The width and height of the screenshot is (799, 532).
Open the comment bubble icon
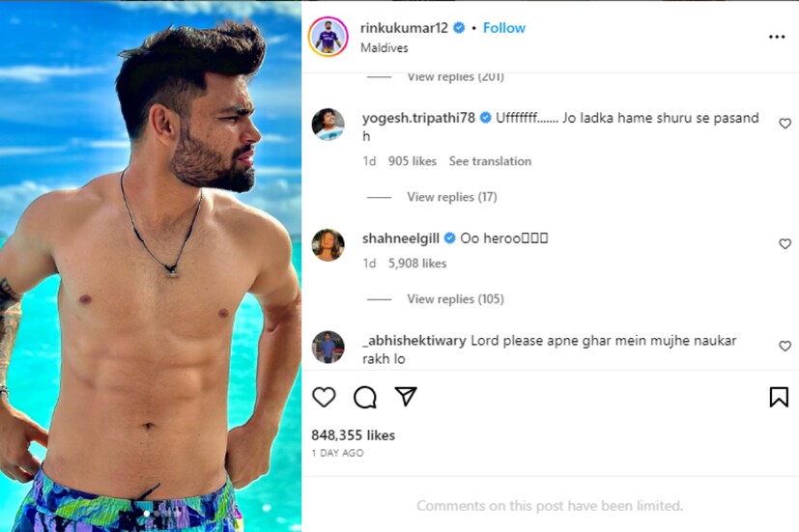click(x=364, y=397)
